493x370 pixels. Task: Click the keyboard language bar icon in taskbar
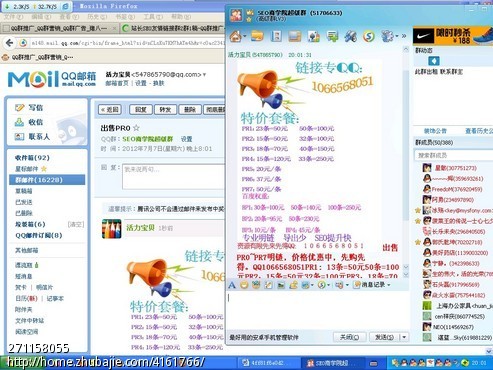[x=374, y=363]
